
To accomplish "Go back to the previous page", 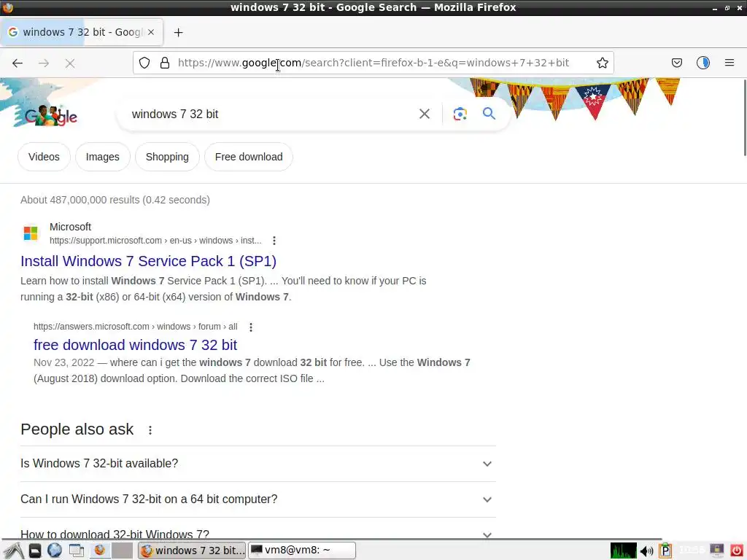I will click(x=18, y=63).
